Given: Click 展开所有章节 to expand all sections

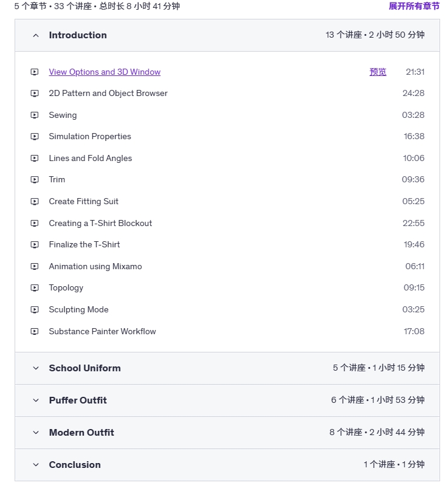Looking at the screenshot, I should click(x=414, y=6).
